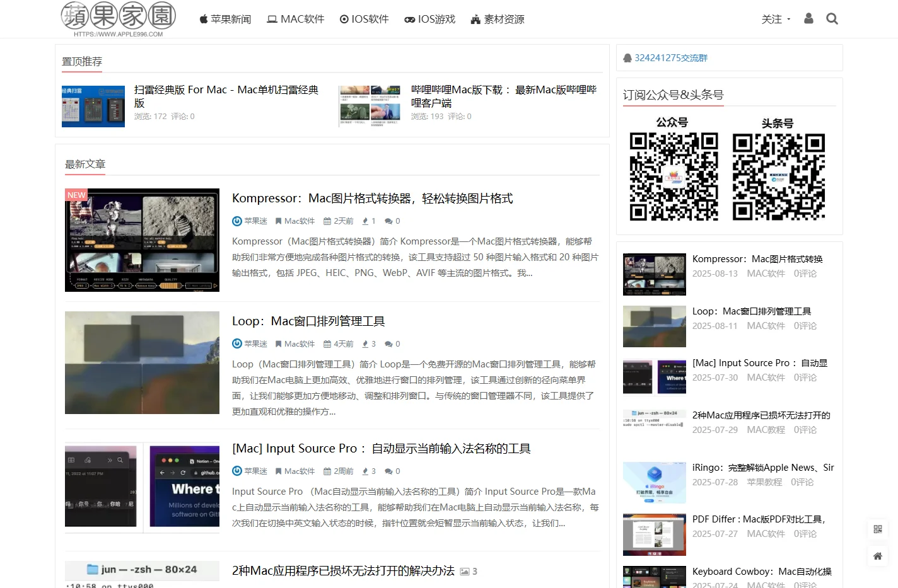898x588 pixels.
Task: Open sidebar Keyboard Cowboy: Mac自动化 link
Action: click(762, 572)
